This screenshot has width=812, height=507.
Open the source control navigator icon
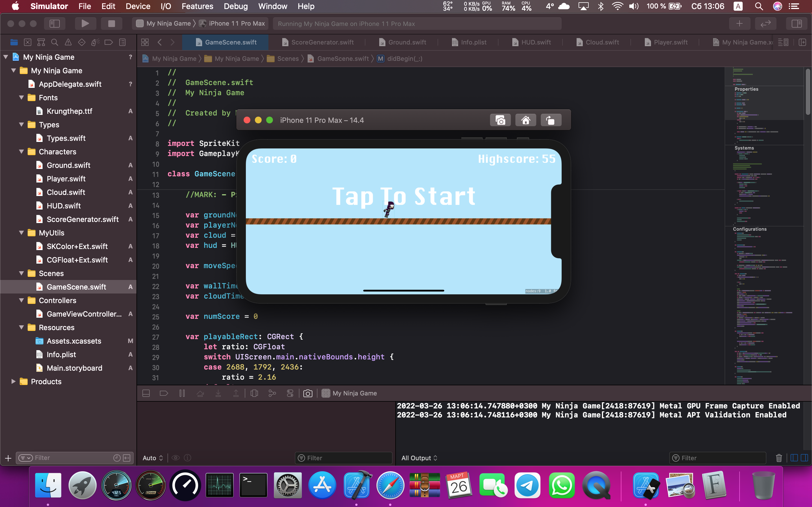(x=28, y=42)
